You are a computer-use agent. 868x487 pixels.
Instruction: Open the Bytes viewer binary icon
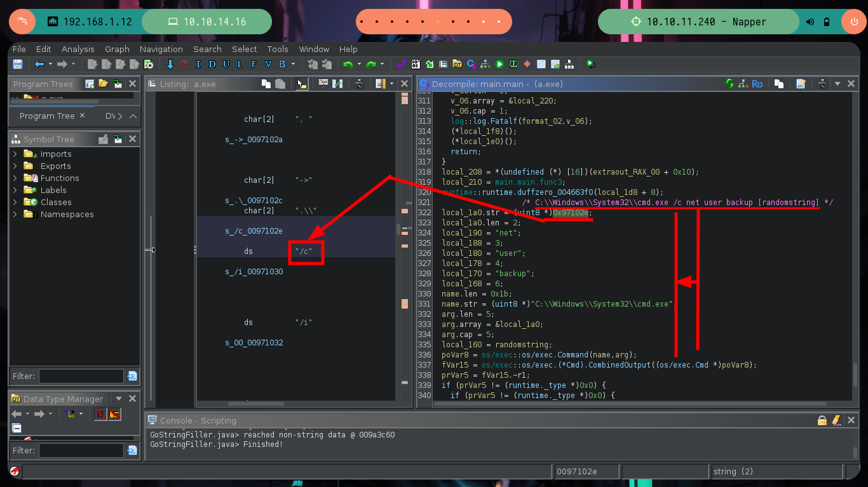[x=416, y=64]
